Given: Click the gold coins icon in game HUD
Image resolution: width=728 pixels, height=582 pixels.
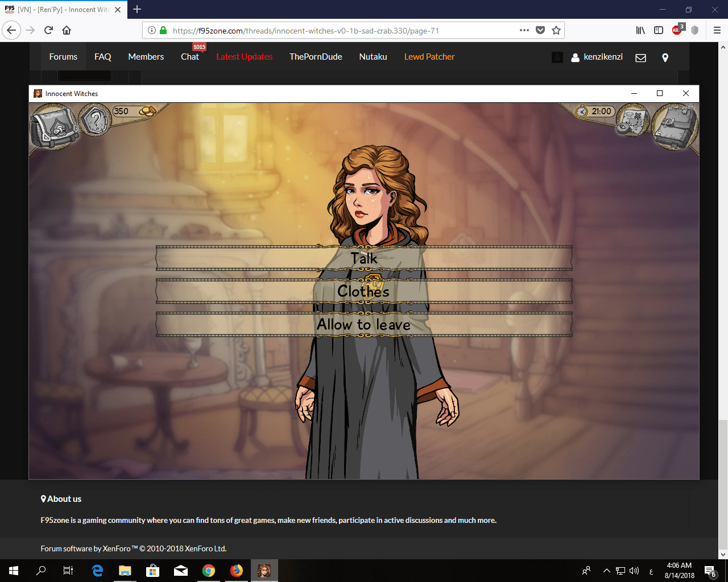Looking at the screenshot, I should pyautogui.click(x=147, y=111).
